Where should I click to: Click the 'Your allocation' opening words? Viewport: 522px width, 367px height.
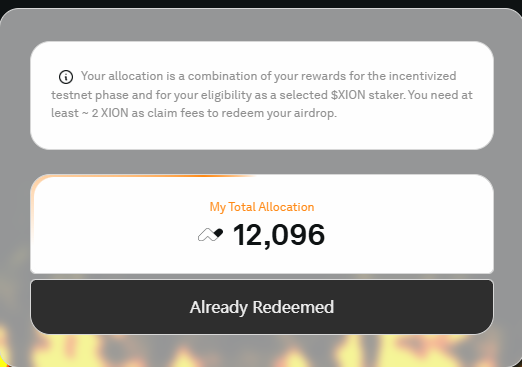click(122, 76)
